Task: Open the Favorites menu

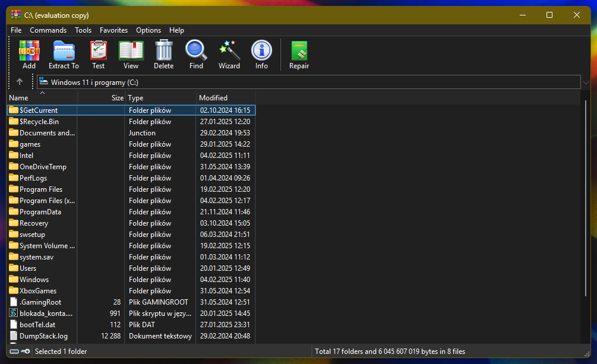Action: pyautogui.click(x=113, y=30)
